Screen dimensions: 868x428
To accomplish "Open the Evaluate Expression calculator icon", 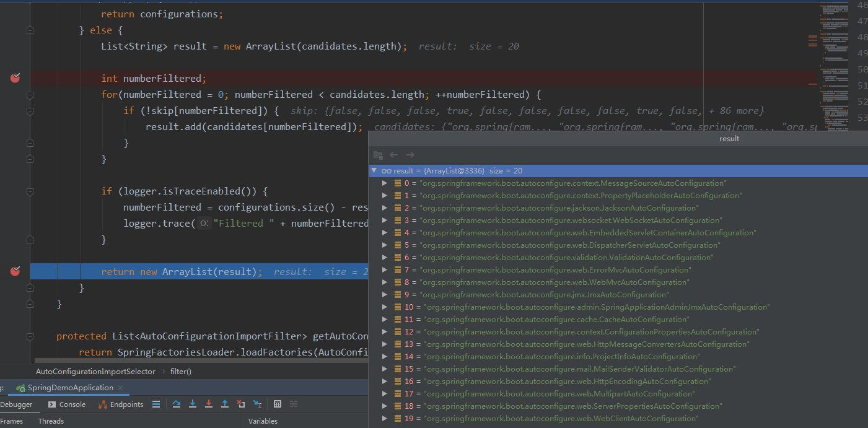I will pyautogui.click(x=278, y=404).
